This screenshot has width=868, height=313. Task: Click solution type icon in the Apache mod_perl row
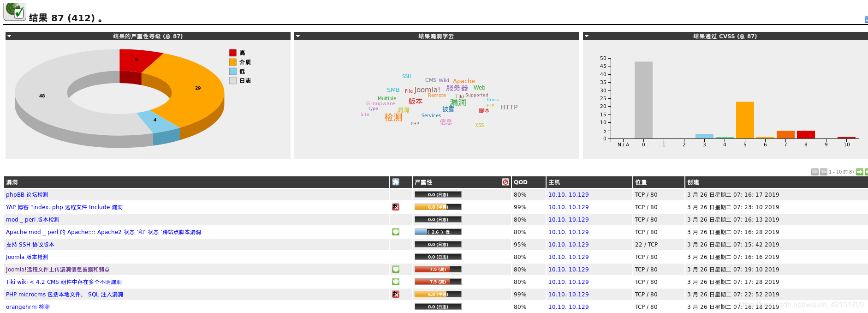pyautogui.click(x=396, y=232)
